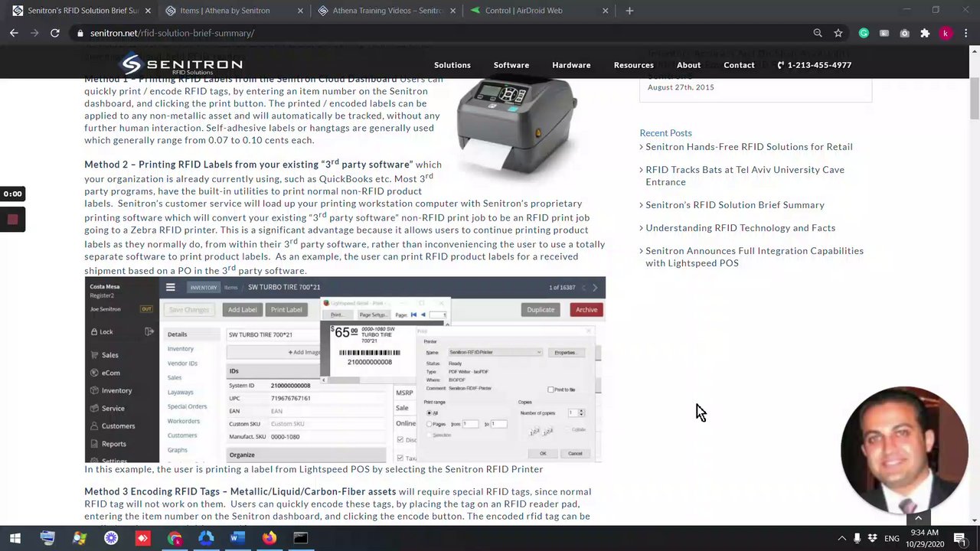Open the Windows notification center
This screenshot has height=551, width=980.
point(960,538)
